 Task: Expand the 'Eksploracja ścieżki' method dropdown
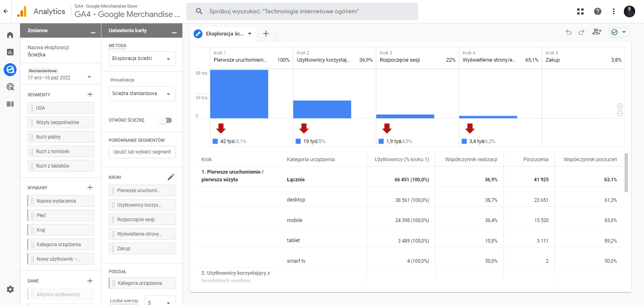(x=142, y=59)
